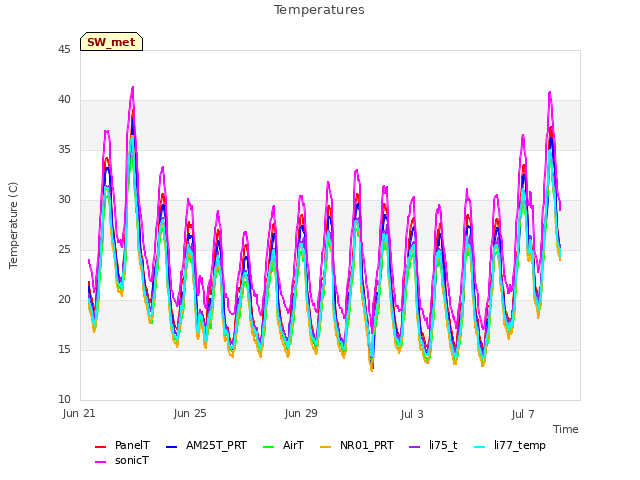Screen dimensions: 640x480
Task: Click the Time axis label
Action: pos(566,429)
